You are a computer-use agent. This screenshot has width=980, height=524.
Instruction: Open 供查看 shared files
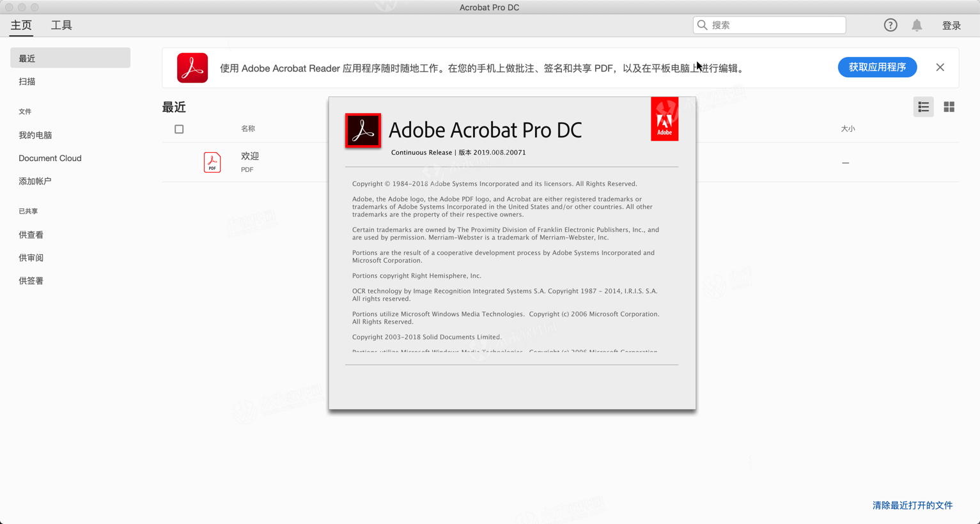coord(31,235)
